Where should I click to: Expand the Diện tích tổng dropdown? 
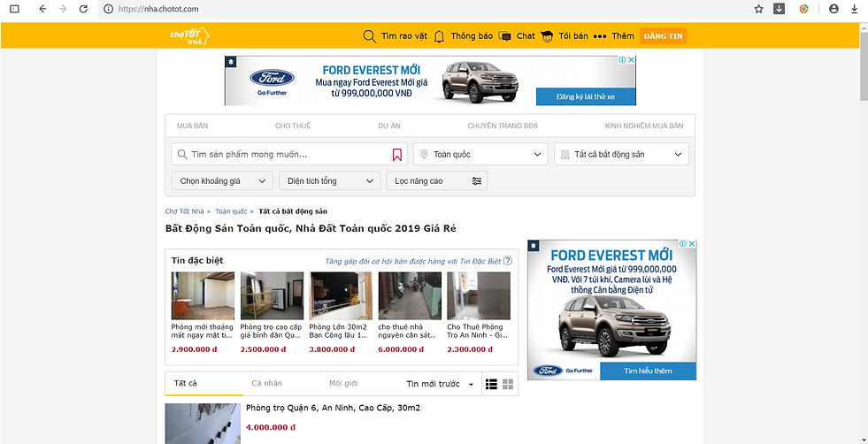click(x=330, y=181)
